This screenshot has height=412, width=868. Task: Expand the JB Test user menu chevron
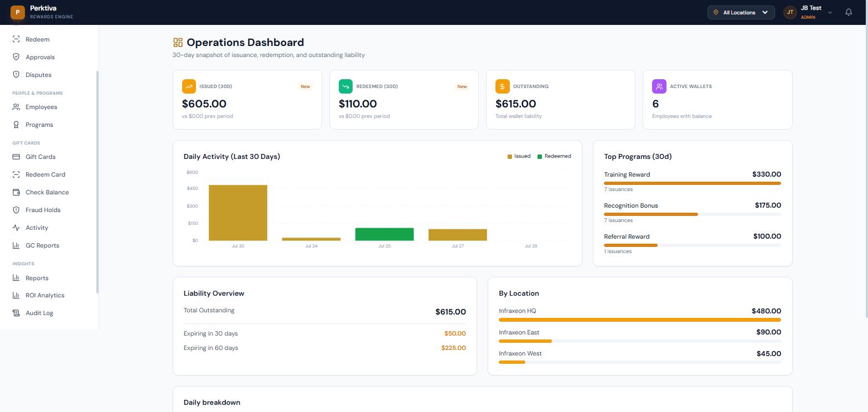pos(830,12)
